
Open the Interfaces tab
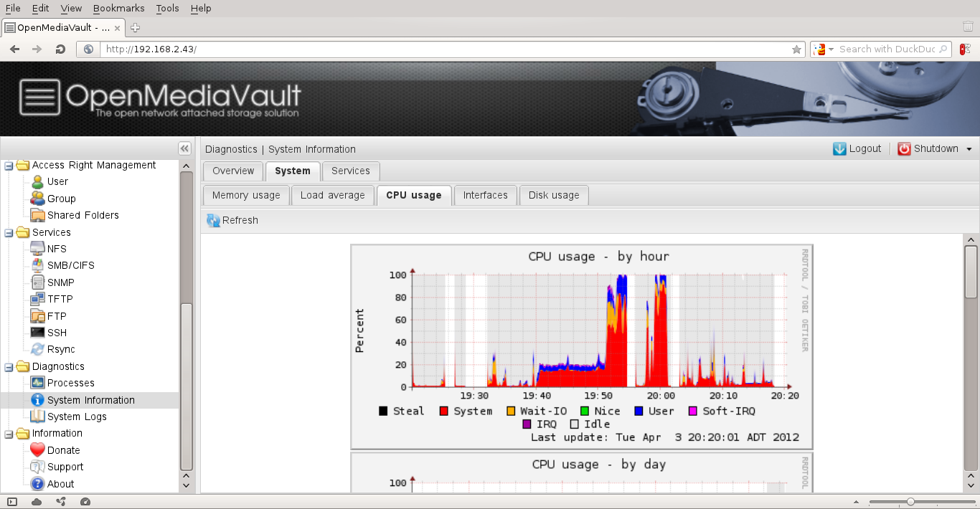(x=486, y=196)
